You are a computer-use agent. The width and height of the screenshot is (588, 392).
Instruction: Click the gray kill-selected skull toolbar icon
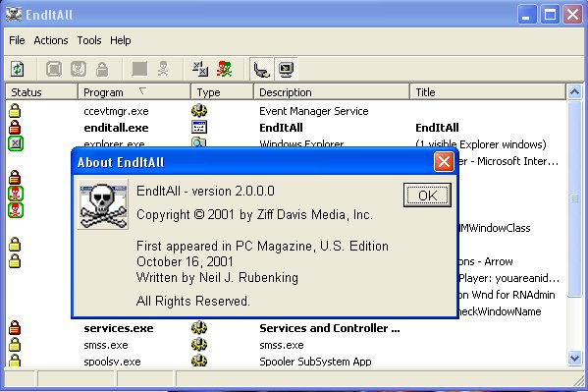[x=163, y=69]
